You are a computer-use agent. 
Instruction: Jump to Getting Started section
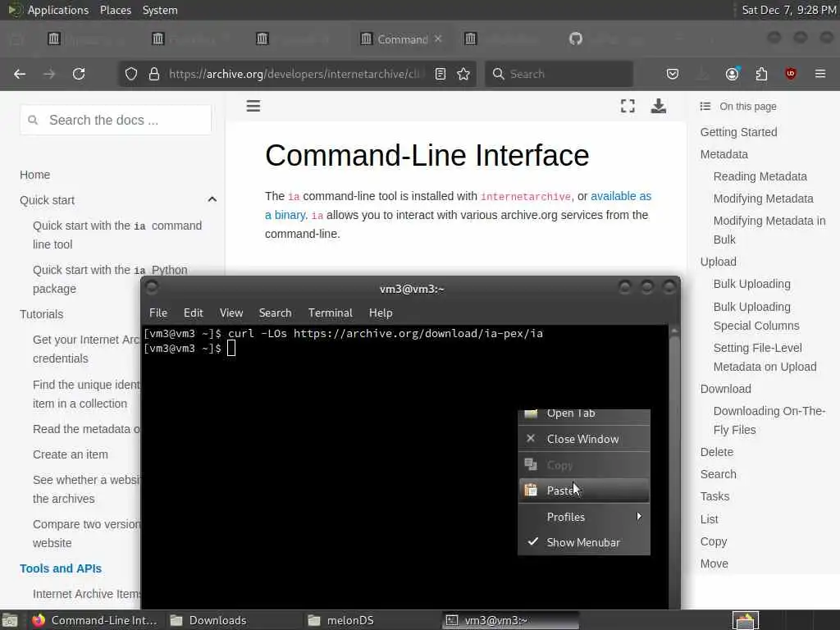738,132
